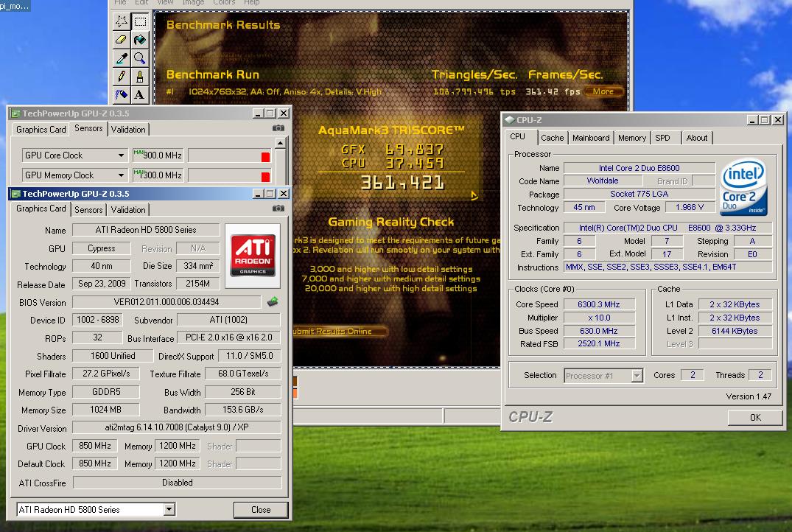Click the Bandwidth value 153.6 GB/s
The image size is (792, 532).
coord(243,410)
